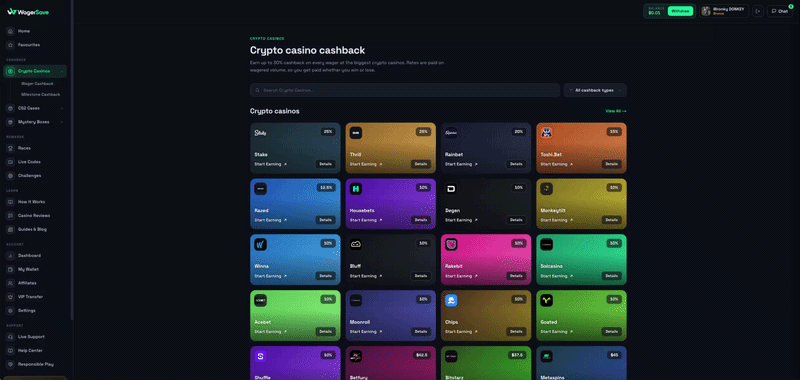Click Start Earning on Acebet card
This screenshot has width=800, height=380.
click(x=270, y=332)
